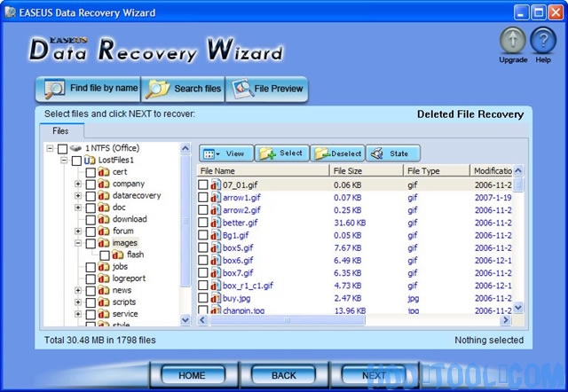The image size is (568, 392).
Task: Click the Deselect toolbar button
Action: [x=337, y=153]
